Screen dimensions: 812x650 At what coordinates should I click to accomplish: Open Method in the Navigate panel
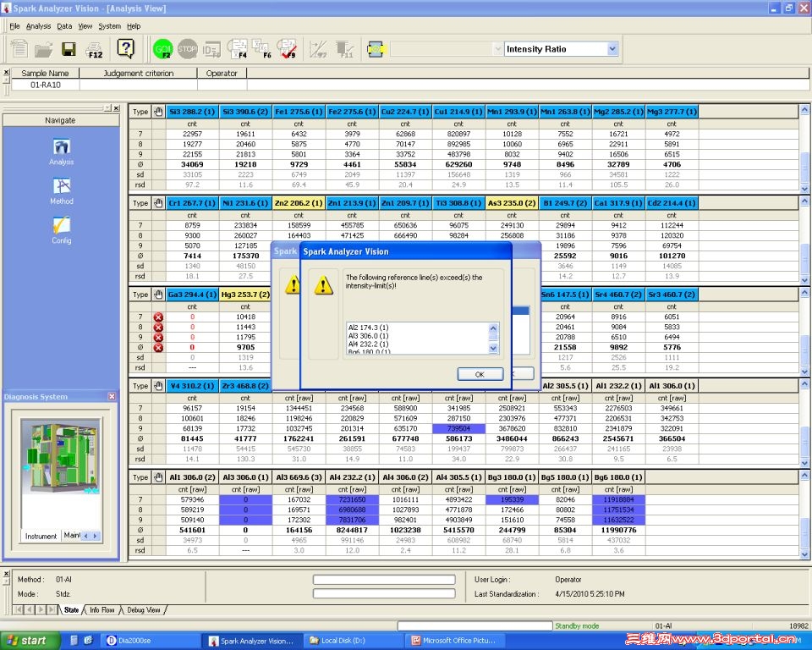[61, 191]
